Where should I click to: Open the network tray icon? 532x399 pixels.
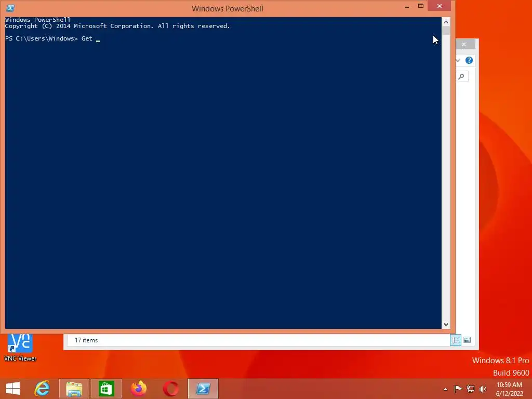pyautogui.click(x=471, y=389)
